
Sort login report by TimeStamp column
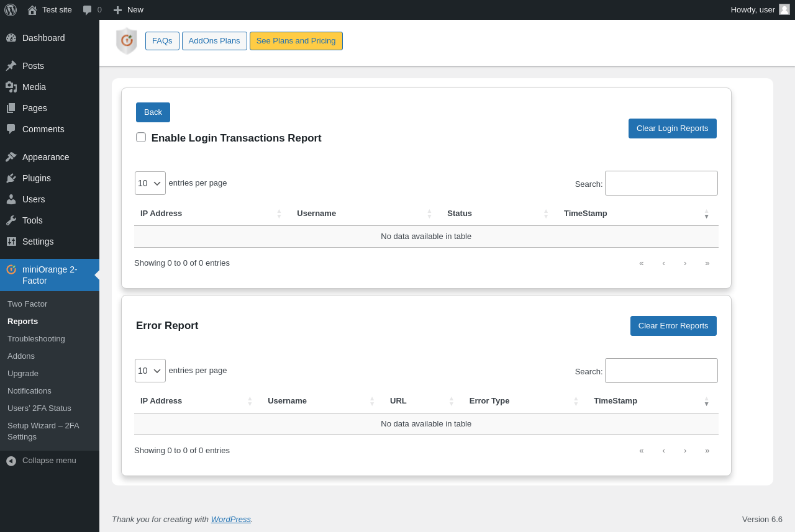pyautogui.click(x=636, y=214)
